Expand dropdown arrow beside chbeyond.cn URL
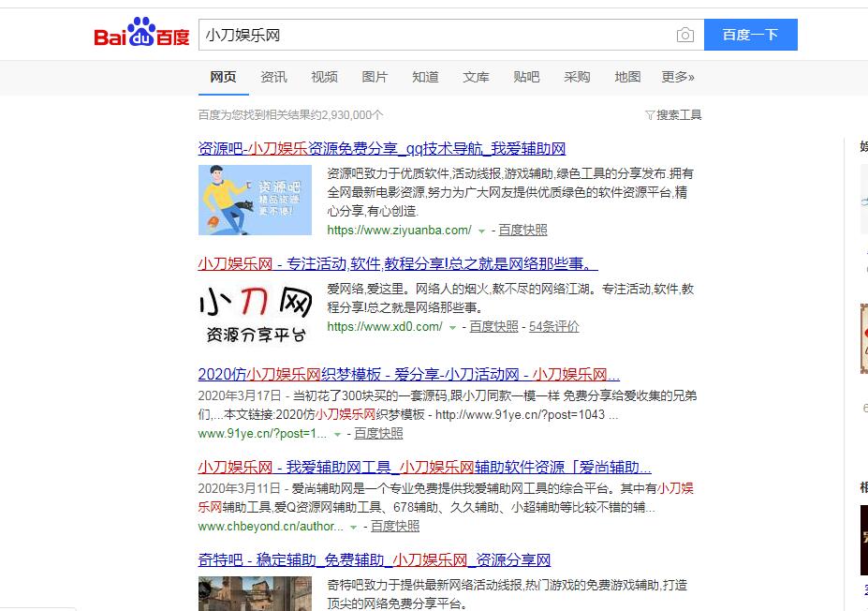Screen dimensions: 868x611 (x=353, y=528)
